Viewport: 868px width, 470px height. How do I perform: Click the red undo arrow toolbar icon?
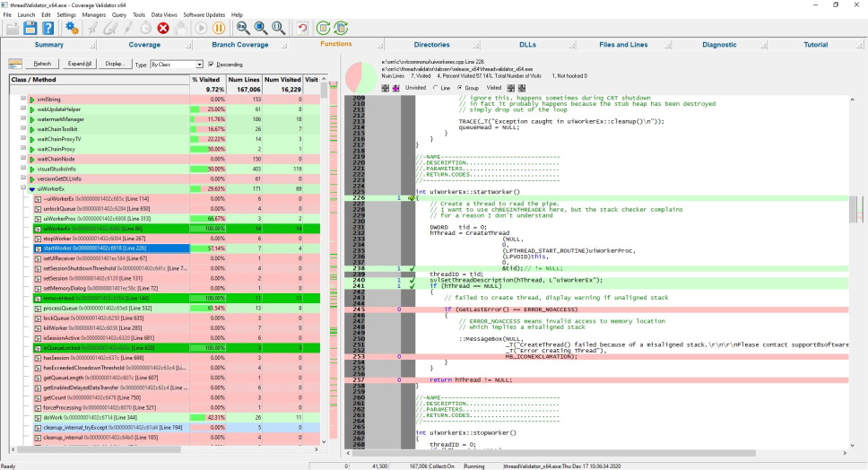[301, 28]
